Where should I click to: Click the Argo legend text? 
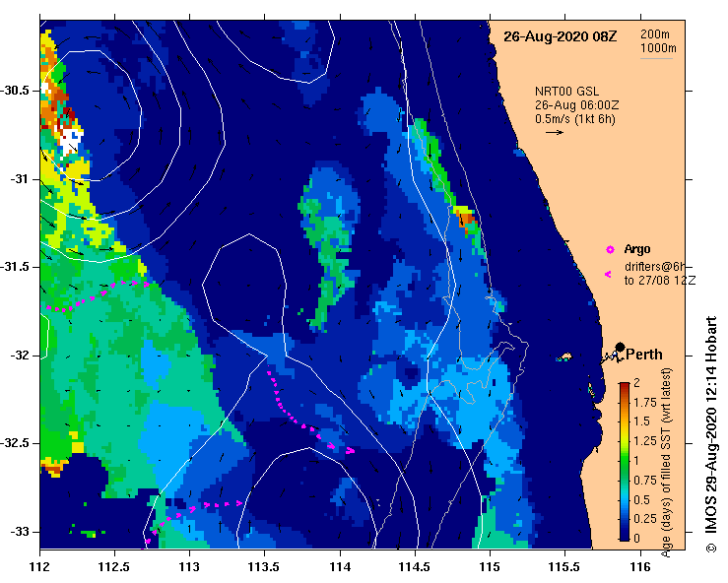coord(637,249)
